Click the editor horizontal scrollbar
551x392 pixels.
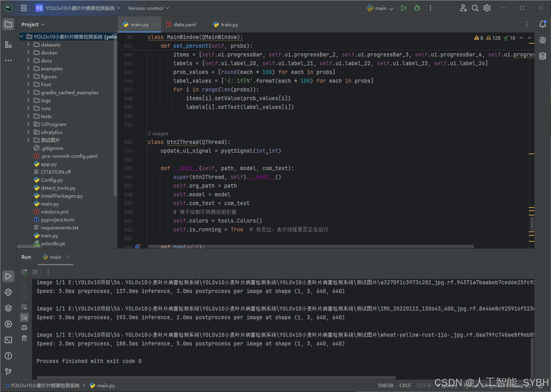click(311, 246)
